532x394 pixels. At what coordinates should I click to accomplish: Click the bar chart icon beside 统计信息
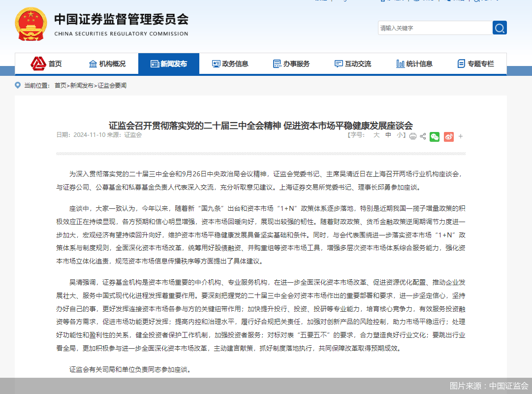click(400, 64)
